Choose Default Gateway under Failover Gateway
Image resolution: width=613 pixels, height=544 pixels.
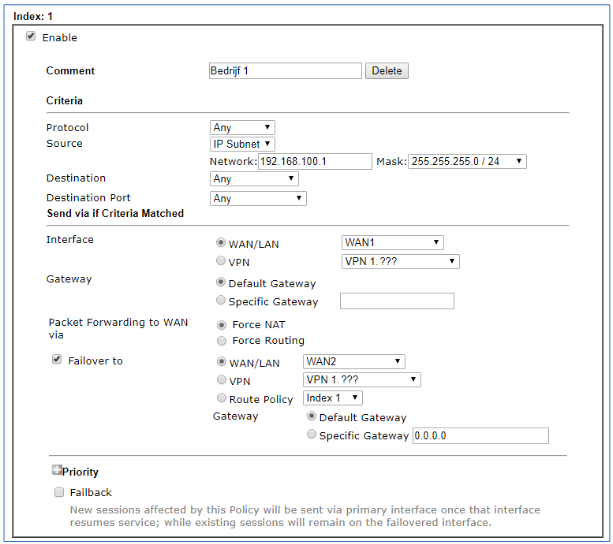click(x=312, y=416)
